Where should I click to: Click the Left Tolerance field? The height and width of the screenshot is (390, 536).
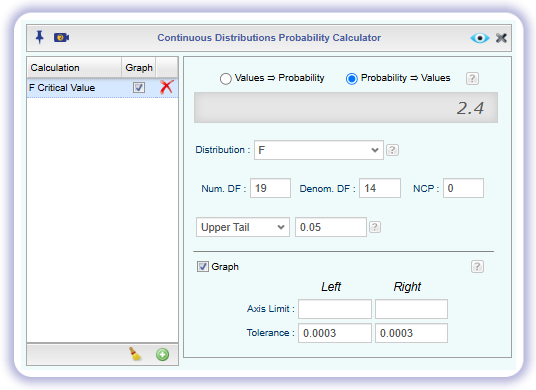335,333
